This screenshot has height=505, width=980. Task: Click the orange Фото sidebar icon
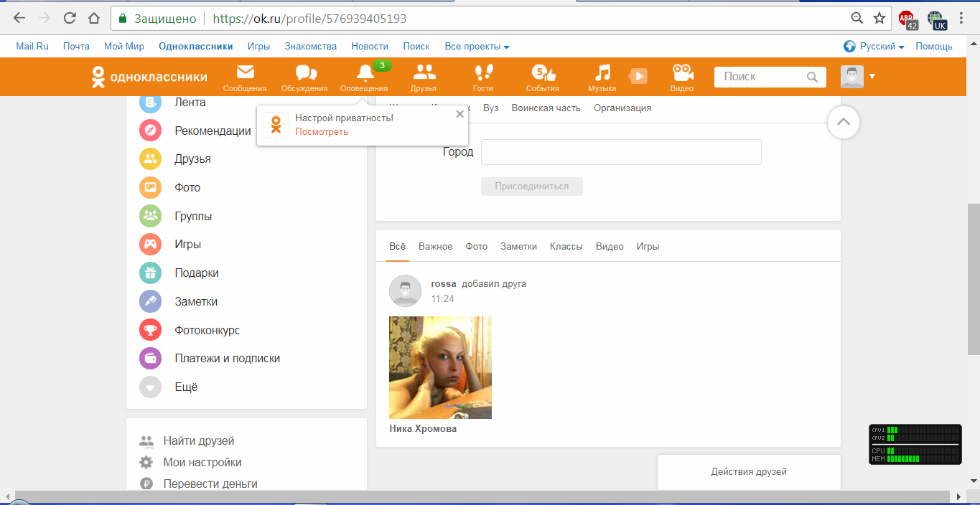[150, 187]
